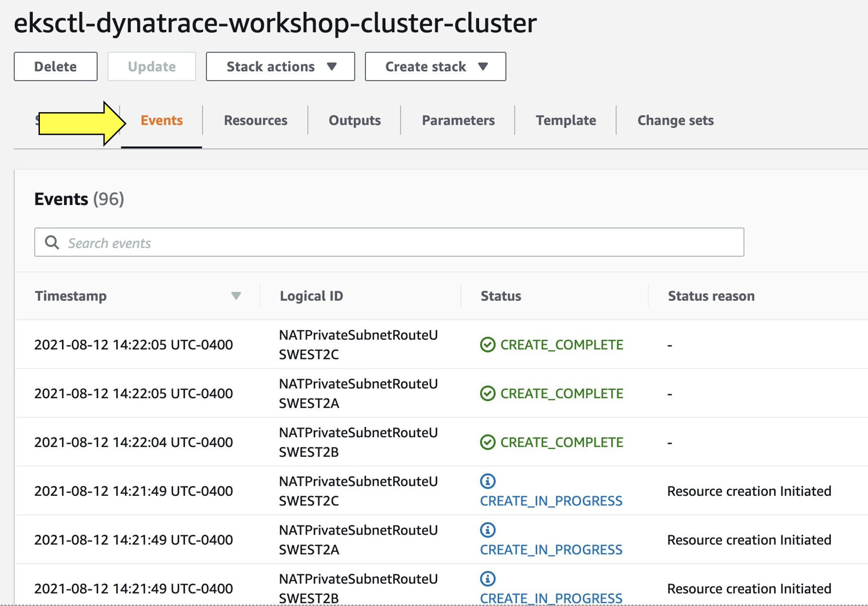Expand the Create stack dropdown
The height and width of the screenshot is (606, 868).
pos(435,66)
